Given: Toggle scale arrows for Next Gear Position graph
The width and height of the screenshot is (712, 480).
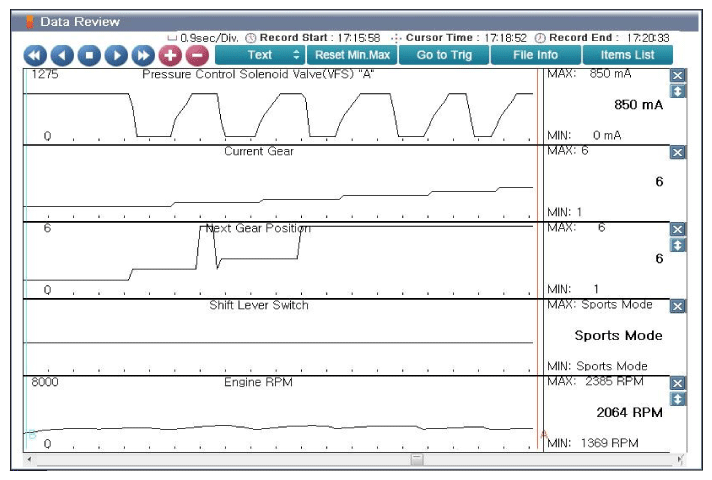Looking at the screenshot, I should [x=677, y=245].
